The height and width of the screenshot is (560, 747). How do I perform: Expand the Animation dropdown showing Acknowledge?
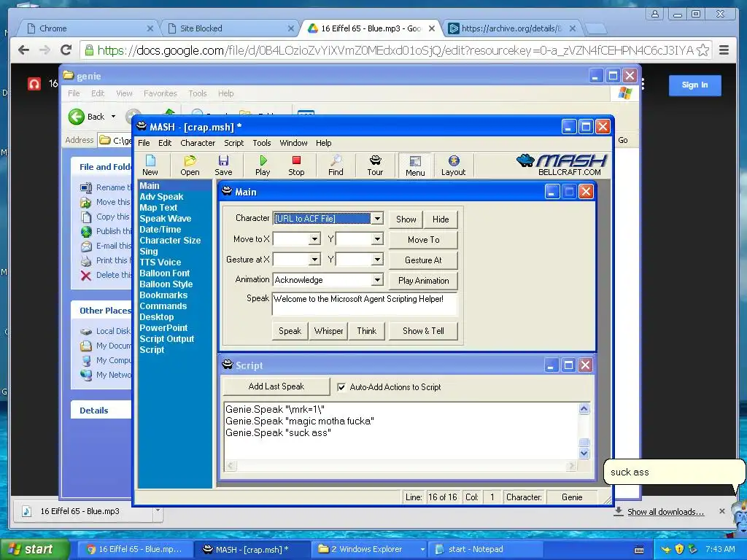tap(377, 279)
